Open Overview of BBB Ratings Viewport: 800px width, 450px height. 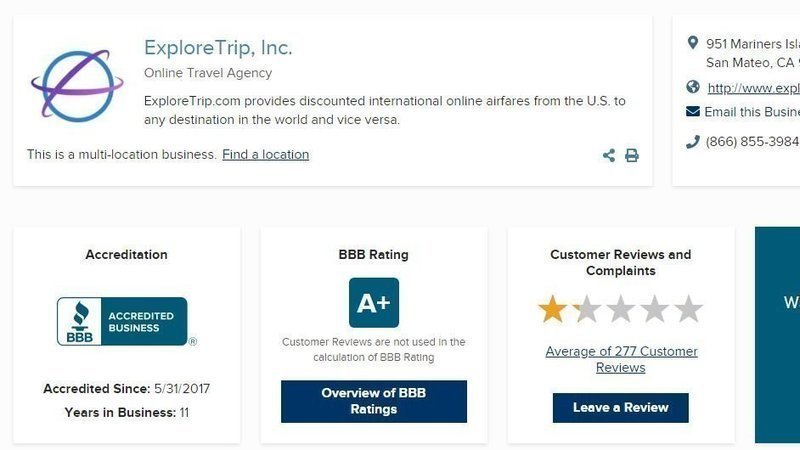[x=374, y=402]
